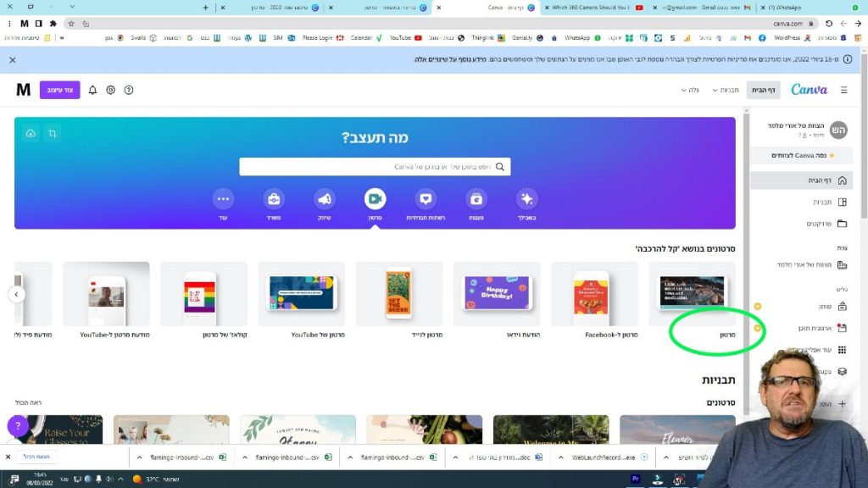Open the settings gear in Canva header
The width and height of the screenshot is (868, 488).
tap(111, 90)
